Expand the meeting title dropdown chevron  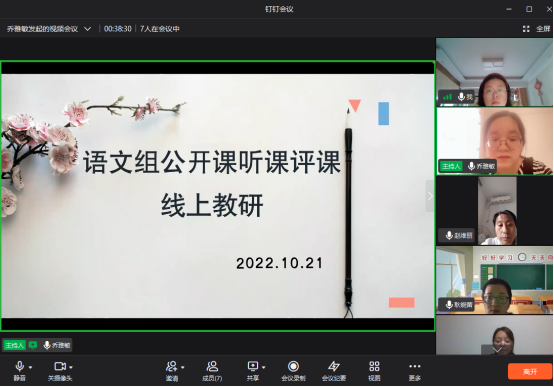point(88,29)
